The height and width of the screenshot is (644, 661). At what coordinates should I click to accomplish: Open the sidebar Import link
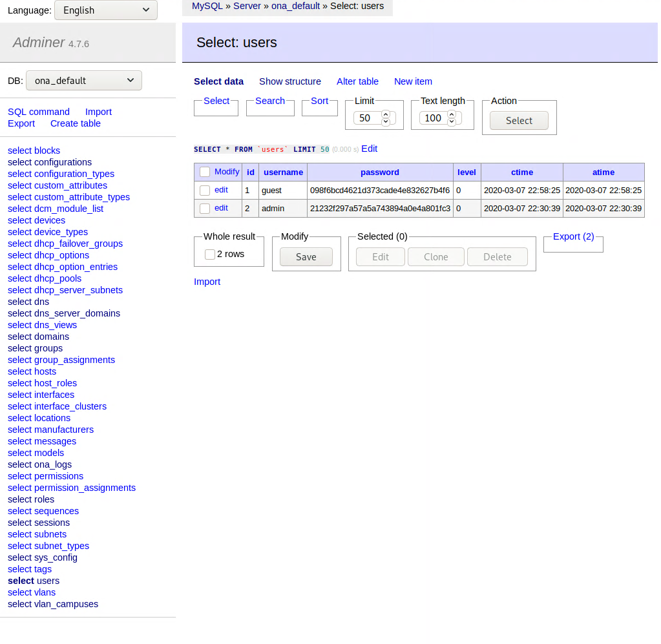[x=98, y=112]
